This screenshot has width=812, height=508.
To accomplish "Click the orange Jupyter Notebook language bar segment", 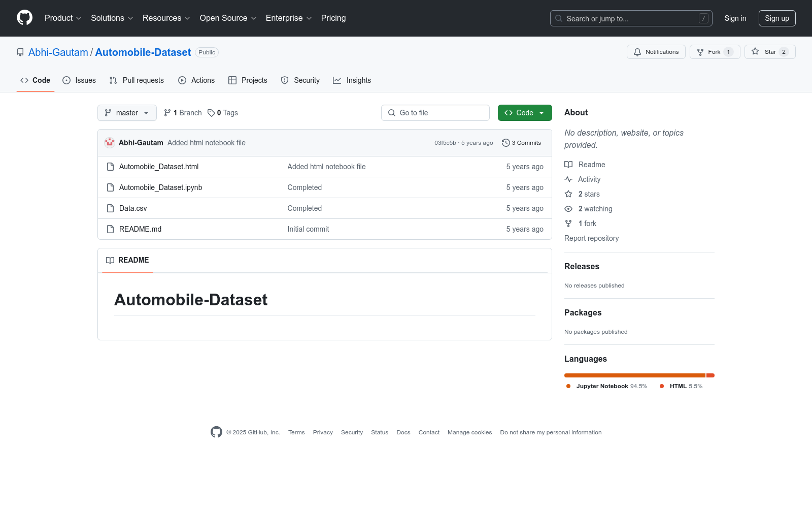I will (635, 375).
